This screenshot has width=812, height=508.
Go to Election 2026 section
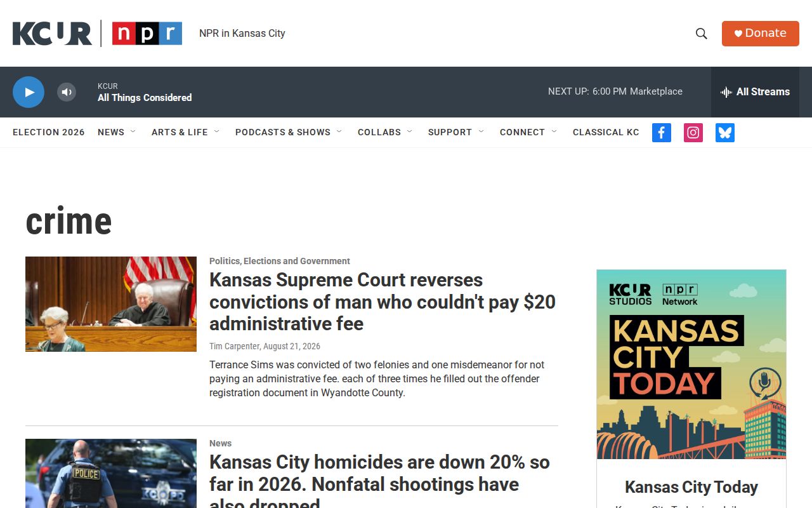(x=49, y=132)
